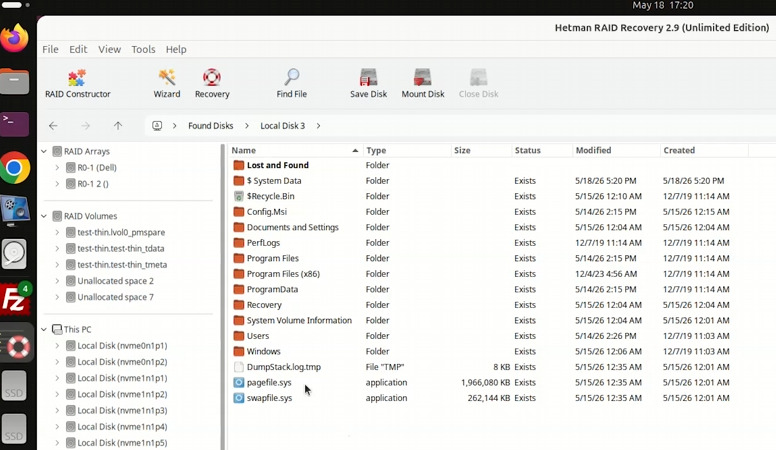Select Unallocated space 7 in the tree
This screenshot has height=450, width=776.
click(x=115, y=297)
